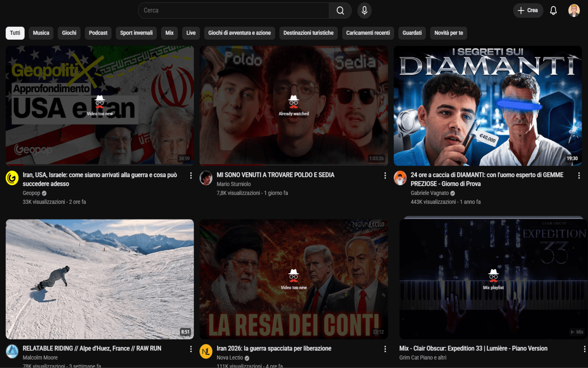Select the Musica filter chip
588x368 pixels.
pos(41,33)
